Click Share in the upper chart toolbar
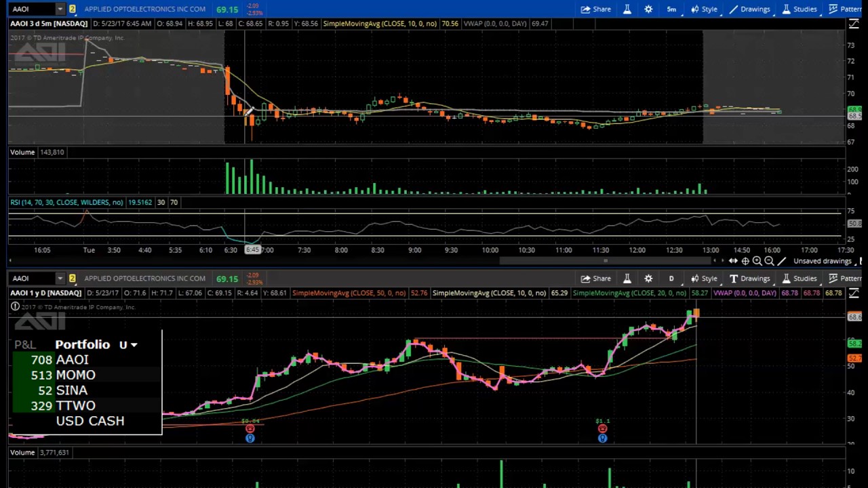This screenshot has width=868, height=488. pos(596,9)
